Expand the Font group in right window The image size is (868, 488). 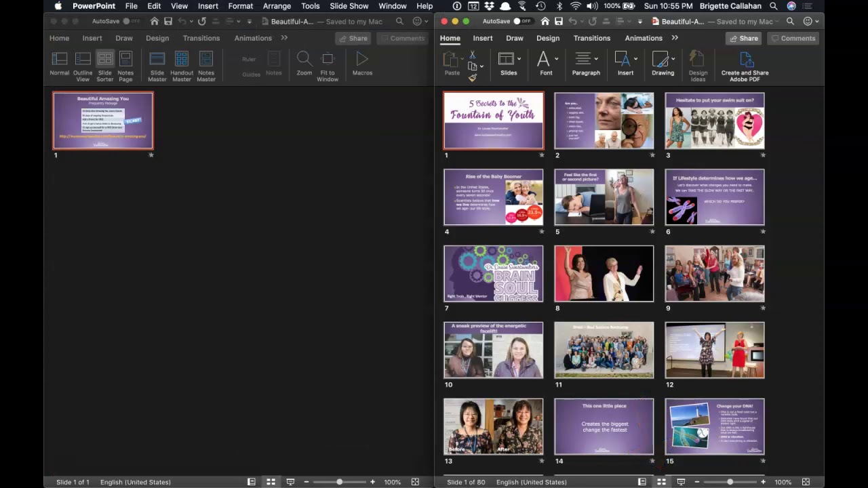(547, 63)
